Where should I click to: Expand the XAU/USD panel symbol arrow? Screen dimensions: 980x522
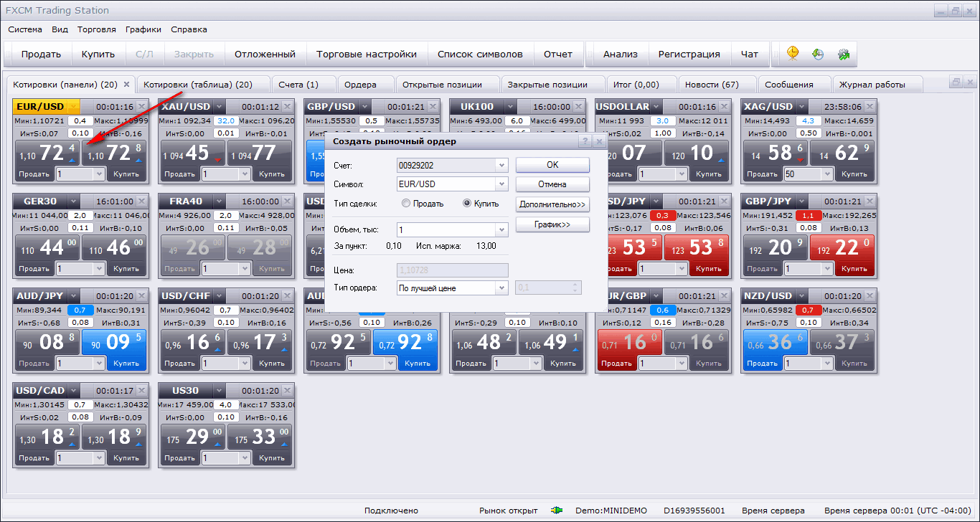[x=218, y=107]
